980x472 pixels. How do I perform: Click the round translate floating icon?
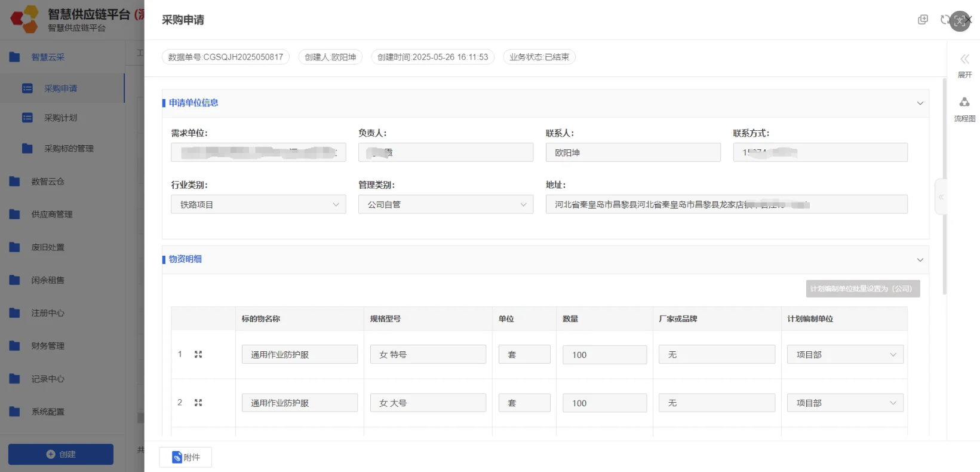click(x=960, y=21)
